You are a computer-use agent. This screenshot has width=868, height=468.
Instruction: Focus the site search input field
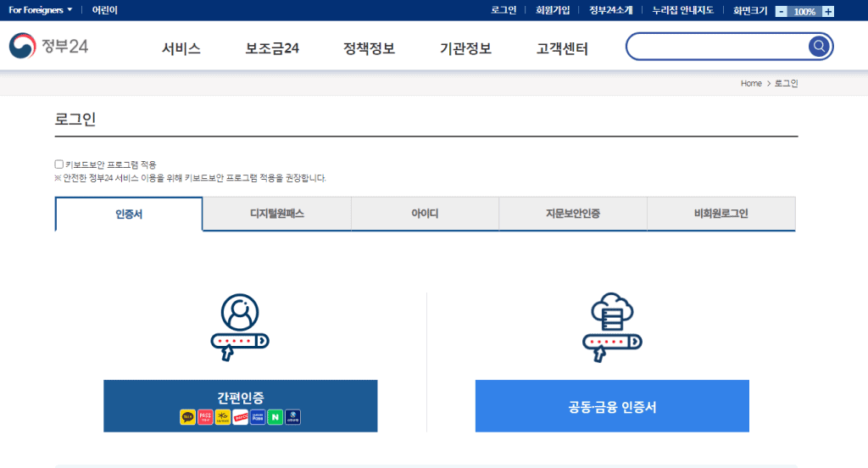click(717, 46)
